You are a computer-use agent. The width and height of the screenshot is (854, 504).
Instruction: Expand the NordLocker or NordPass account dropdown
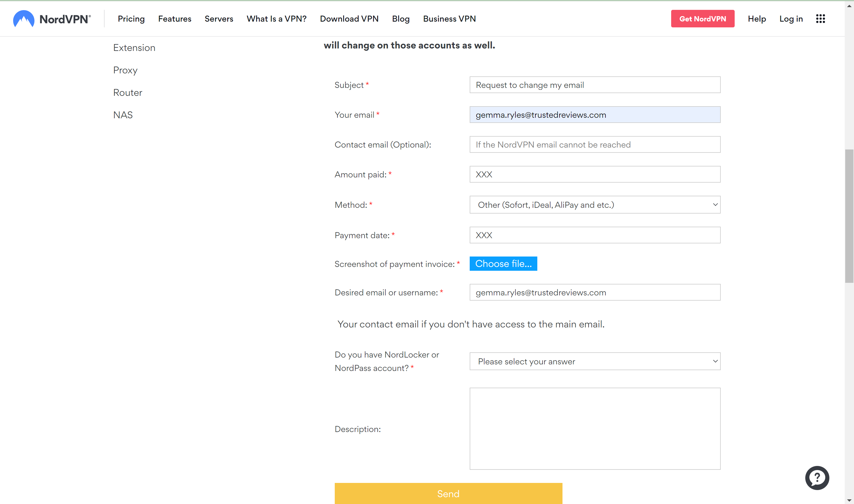[x=595, y=361]
